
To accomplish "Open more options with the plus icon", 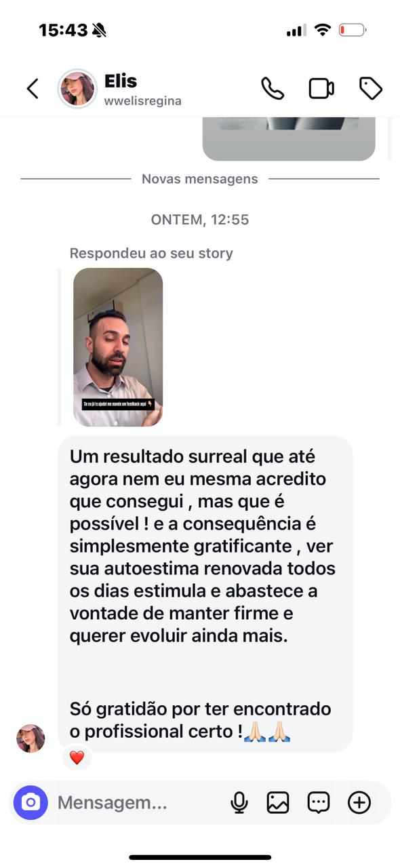I will point(359,803).
